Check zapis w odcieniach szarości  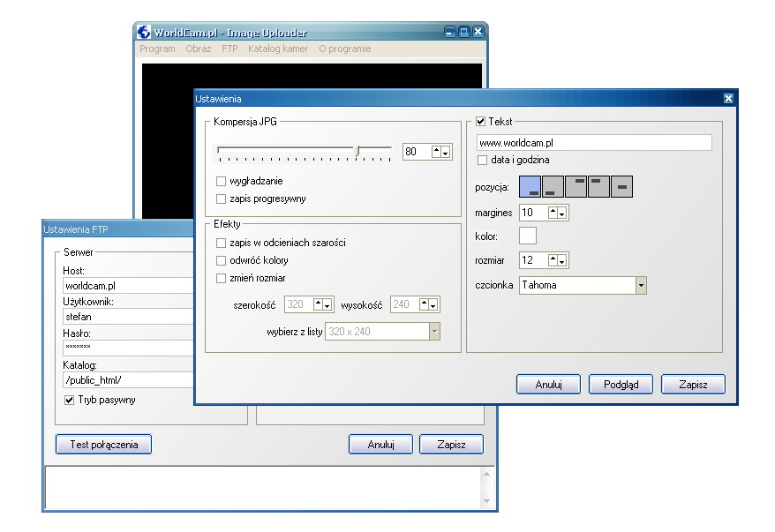222,242
